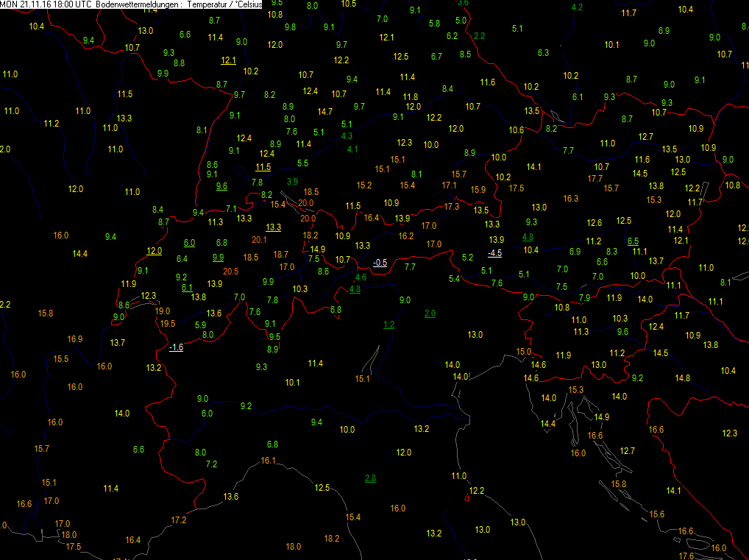749x560 pixels.
Task: Click the underlined green 1.2 value
Action: point(388,325)
